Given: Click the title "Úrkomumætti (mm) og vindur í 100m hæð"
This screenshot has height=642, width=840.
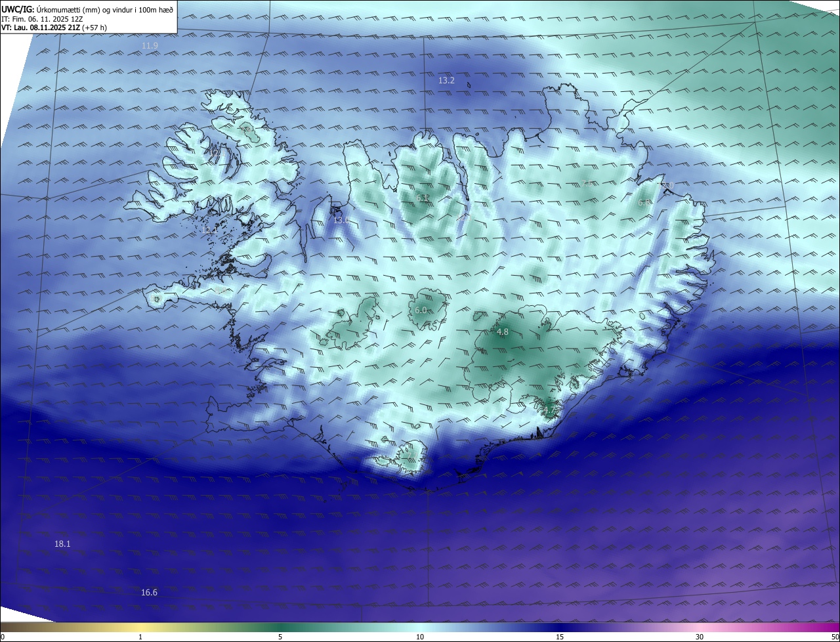Looking at the screenshot, I should coord(105,9).
